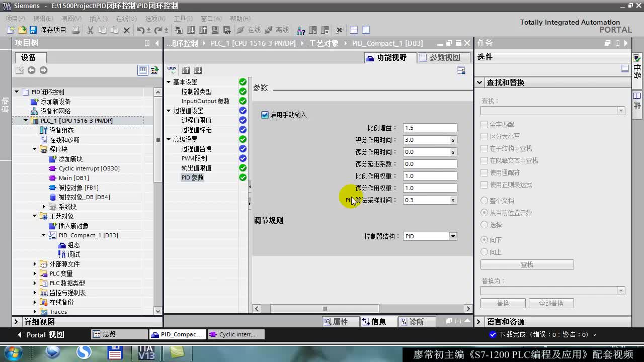Select 整个文档 radio button
The image size is (644, 362).
[484, 201]
